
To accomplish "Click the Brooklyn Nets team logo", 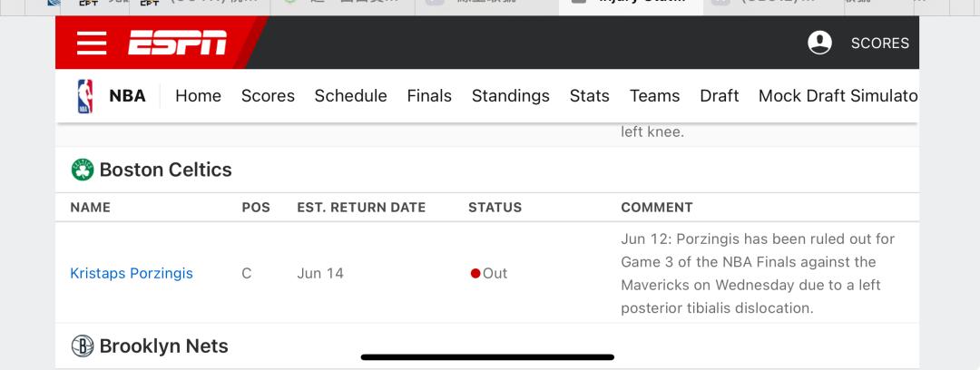I will (x=83, y=346).
